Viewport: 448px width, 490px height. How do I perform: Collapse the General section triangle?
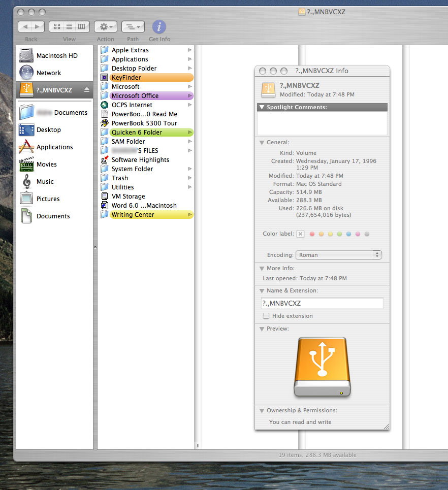(x=262, y=143)
